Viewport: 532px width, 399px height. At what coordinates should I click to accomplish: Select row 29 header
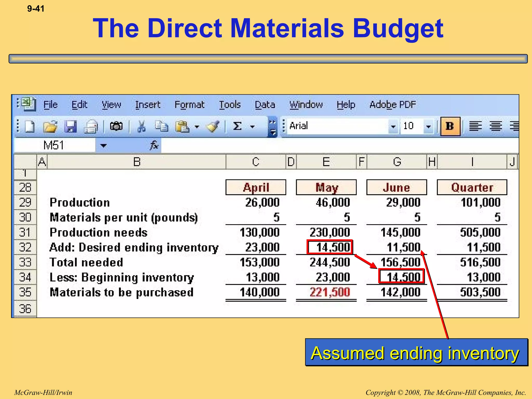25,202
